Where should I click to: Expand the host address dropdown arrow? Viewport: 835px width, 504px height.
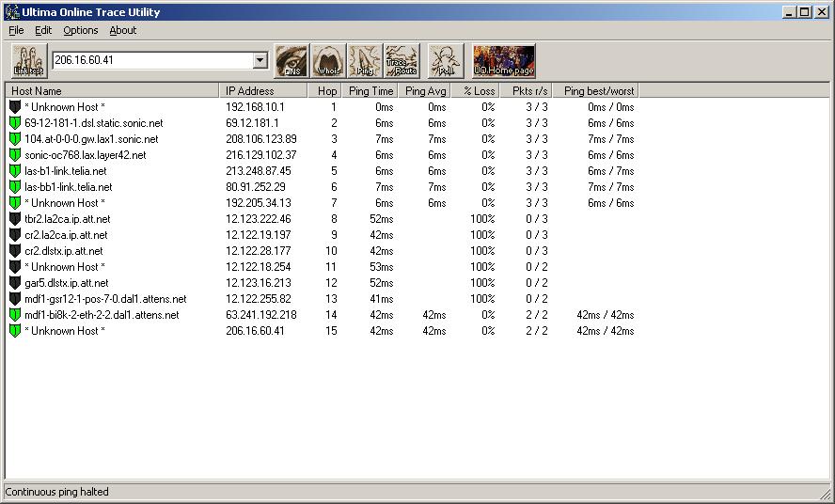pyautogui.click(x=260, y=60)
